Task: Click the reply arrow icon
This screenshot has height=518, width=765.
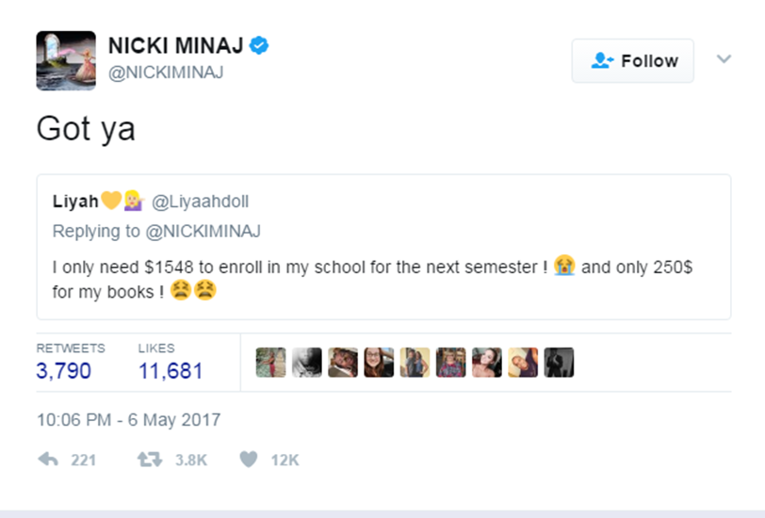Action: tap(48, 459)
